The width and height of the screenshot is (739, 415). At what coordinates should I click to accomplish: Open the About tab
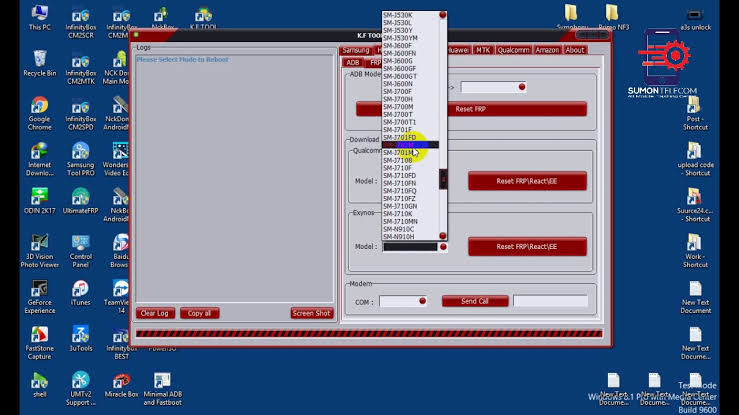[575, 50]
